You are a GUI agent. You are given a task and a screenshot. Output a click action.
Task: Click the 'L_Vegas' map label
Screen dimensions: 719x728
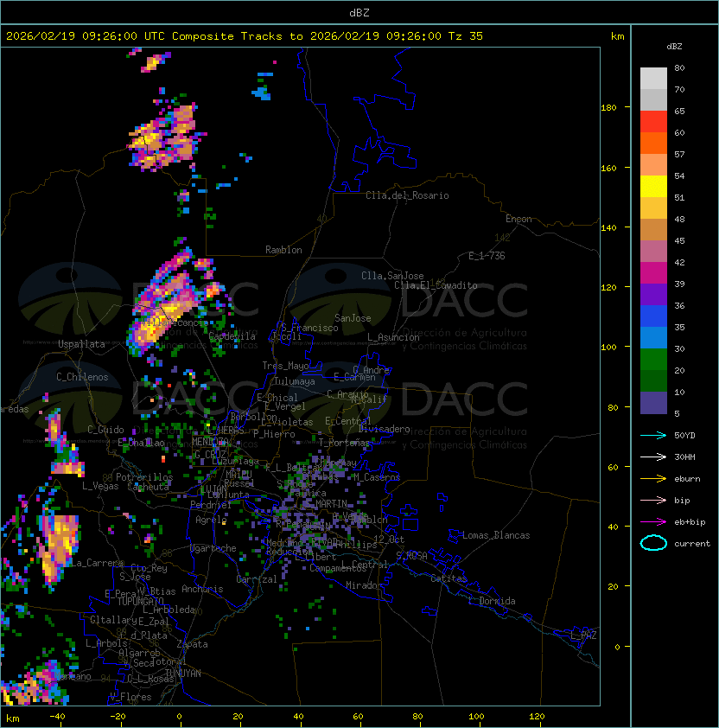pos(100,486)
